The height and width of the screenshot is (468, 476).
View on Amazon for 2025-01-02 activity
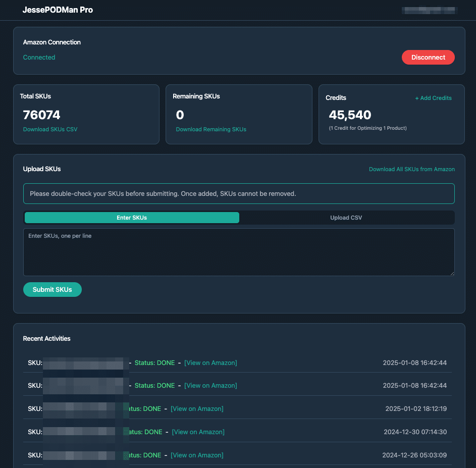[x=197, y=408]
